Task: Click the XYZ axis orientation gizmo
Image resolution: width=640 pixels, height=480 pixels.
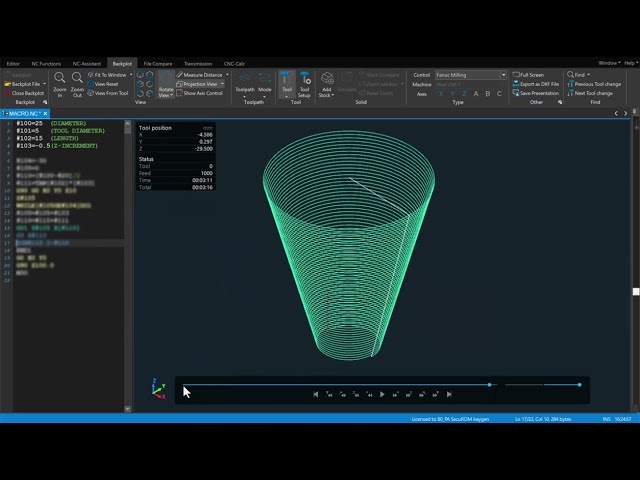Action: (x=158, y=388)
